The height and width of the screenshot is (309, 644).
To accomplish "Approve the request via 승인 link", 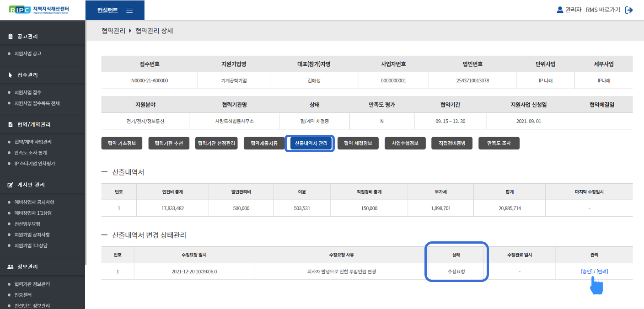I will click(x=586, y=272).
